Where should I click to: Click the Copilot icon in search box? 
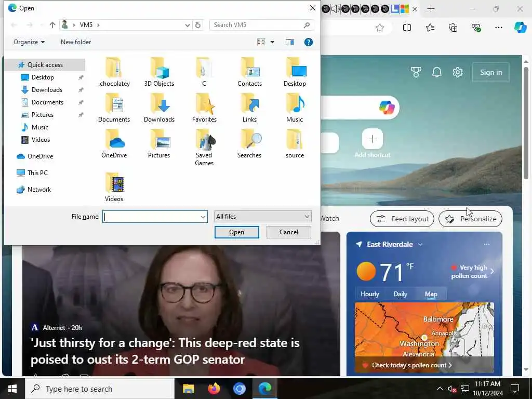(387, 108)
